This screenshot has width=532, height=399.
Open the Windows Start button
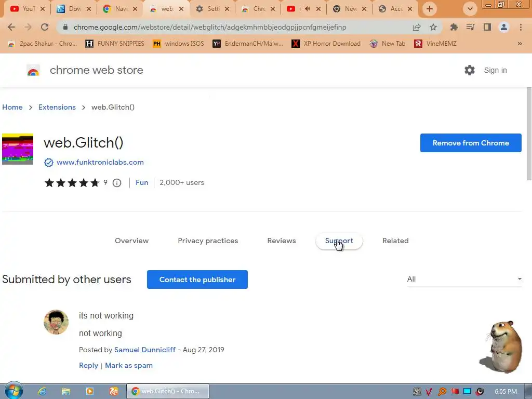(x=14, y=391)
